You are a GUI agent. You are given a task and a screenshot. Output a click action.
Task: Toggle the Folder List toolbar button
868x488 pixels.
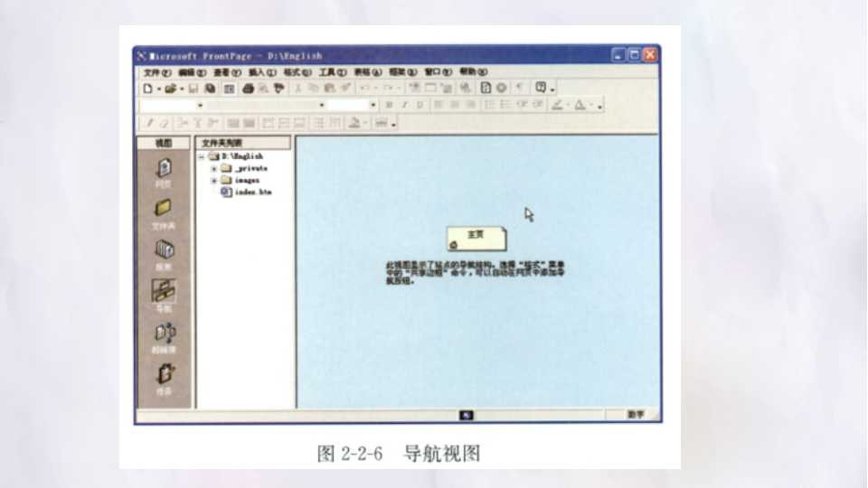point(229,89)
